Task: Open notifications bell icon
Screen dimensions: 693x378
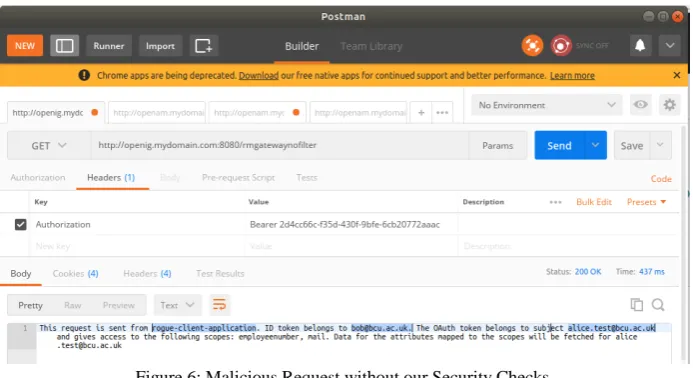Action: [640, 46]
